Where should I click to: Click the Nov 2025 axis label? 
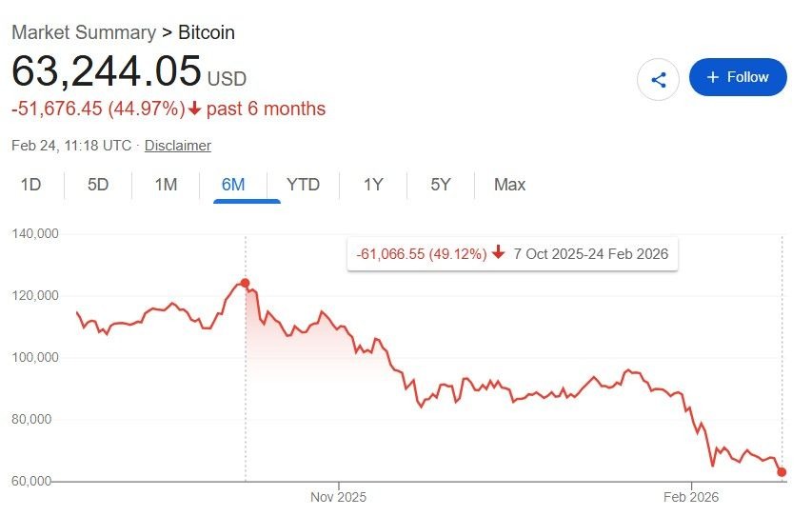click(338, 497)
